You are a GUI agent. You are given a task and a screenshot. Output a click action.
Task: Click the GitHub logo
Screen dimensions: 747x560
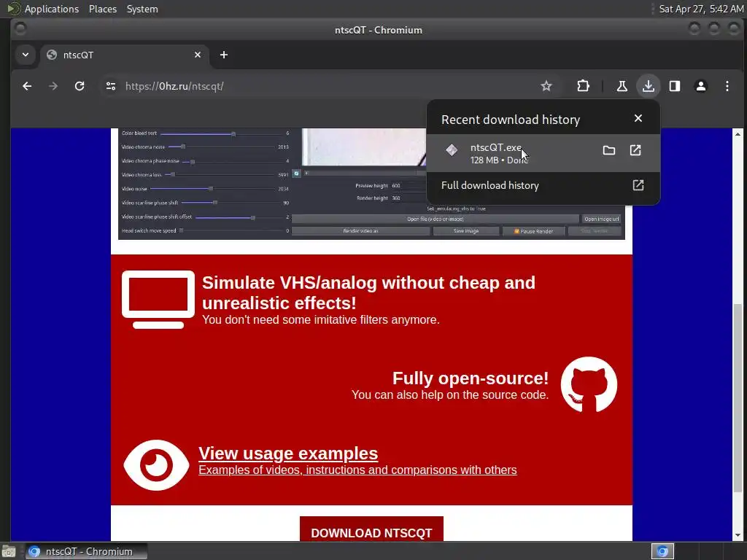click(x=589, y=384)
